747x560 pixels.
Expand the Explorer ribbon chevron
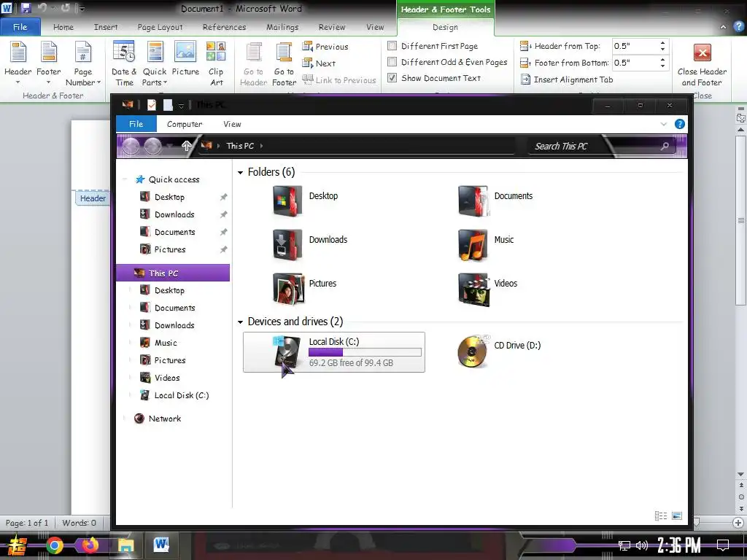[664, 124]
